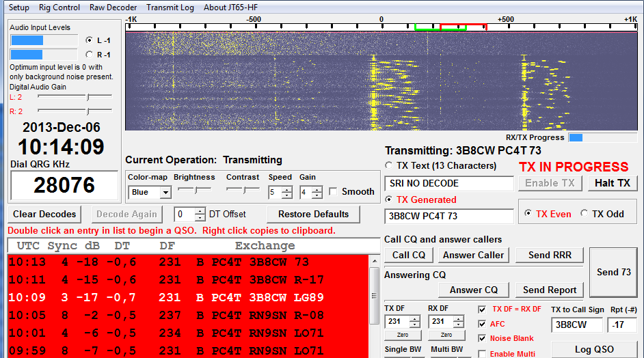Select the TX Even radio button
The width and height of the screenshot is (644, 358).
[528, 213]
